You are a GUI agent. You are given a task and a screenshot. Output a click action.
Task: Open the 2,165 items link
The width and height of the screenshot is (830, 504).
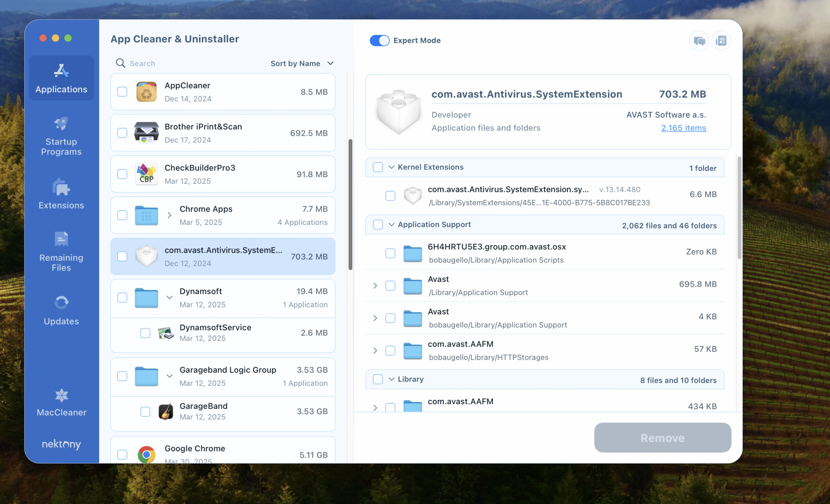[x=684, y=128]
